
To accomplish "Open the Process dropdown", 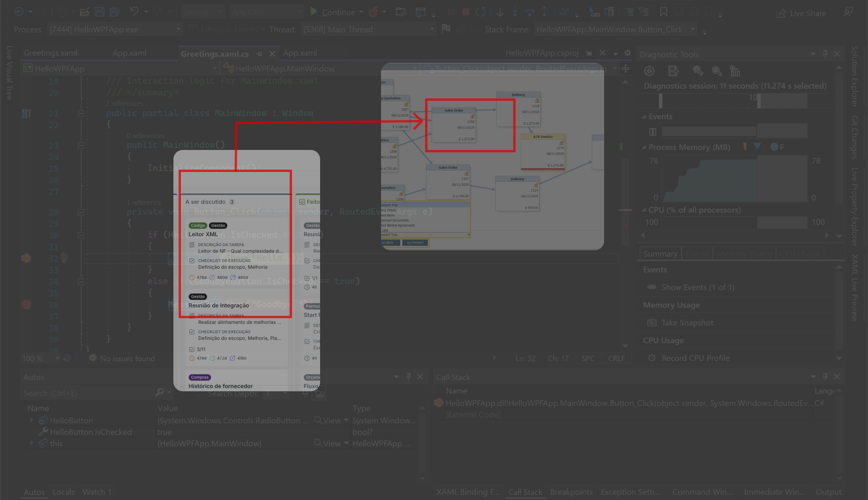I will (x=115, y=30).
